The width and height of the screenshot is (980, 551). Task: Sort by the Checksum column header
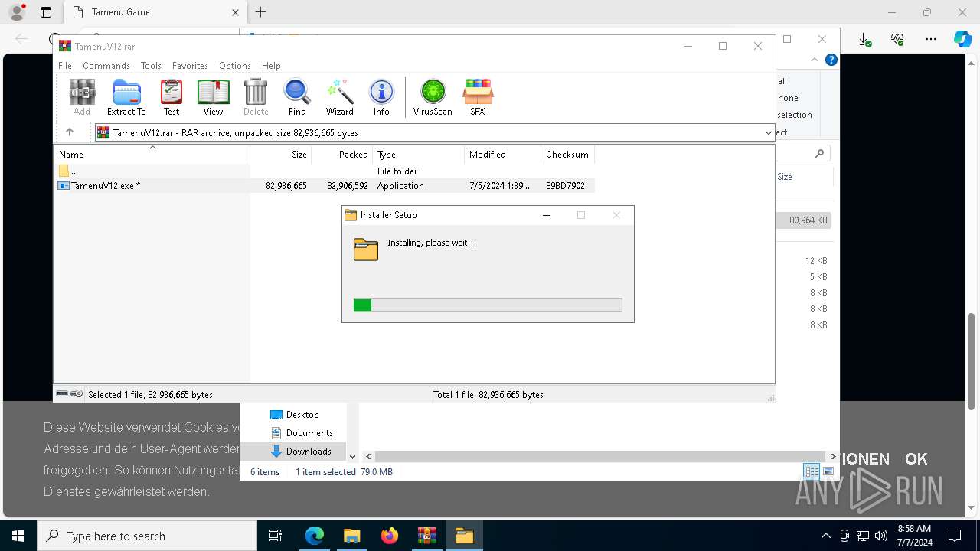[x=567, y=155]
